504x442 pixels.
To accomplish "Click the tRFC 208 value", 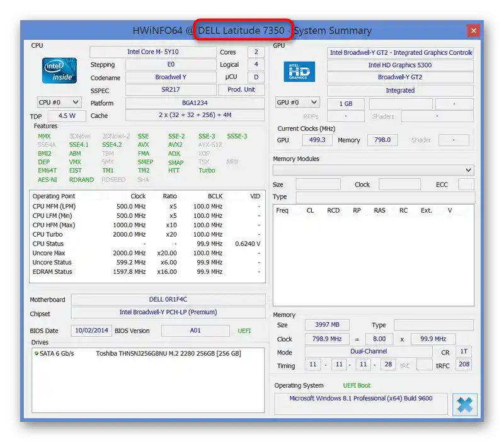I will (464, 365).
